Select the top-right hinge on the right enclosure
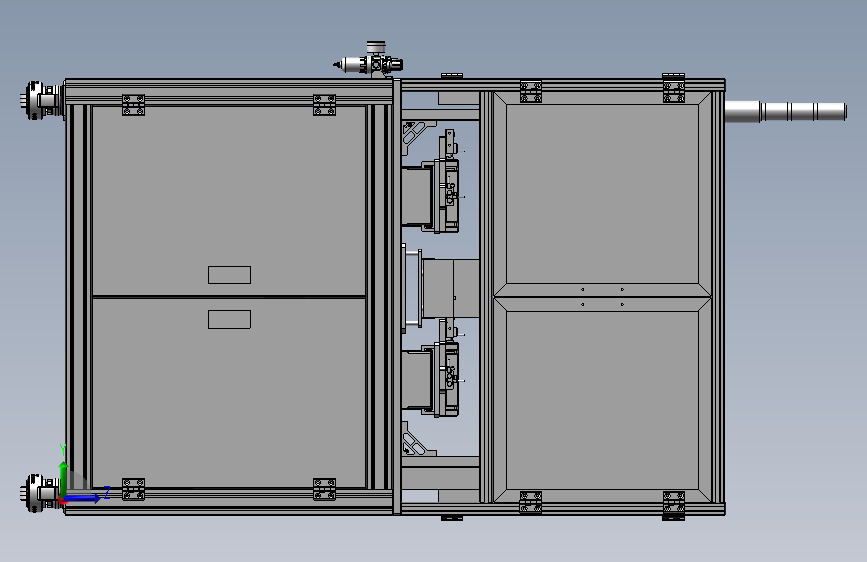Image resolution: width=867 pixels, height=562 pixels. [673, 89]
